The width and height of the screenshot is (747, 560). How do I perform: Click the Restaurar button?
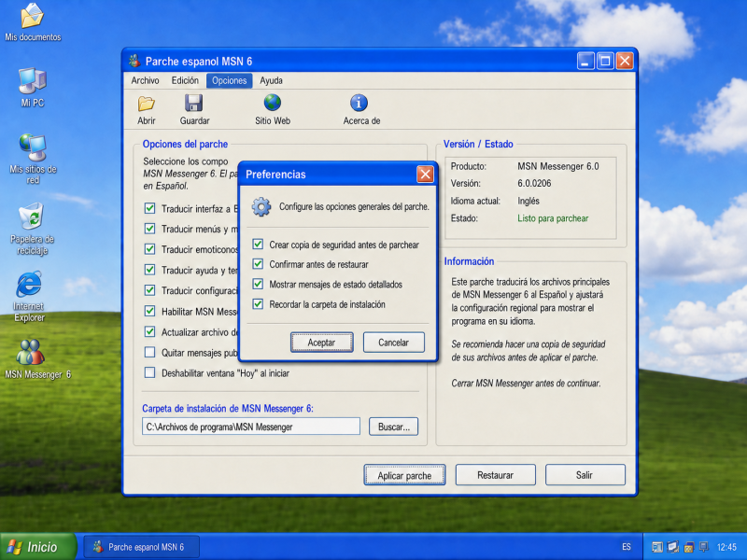pyautogui.click(x=496, y=475)
